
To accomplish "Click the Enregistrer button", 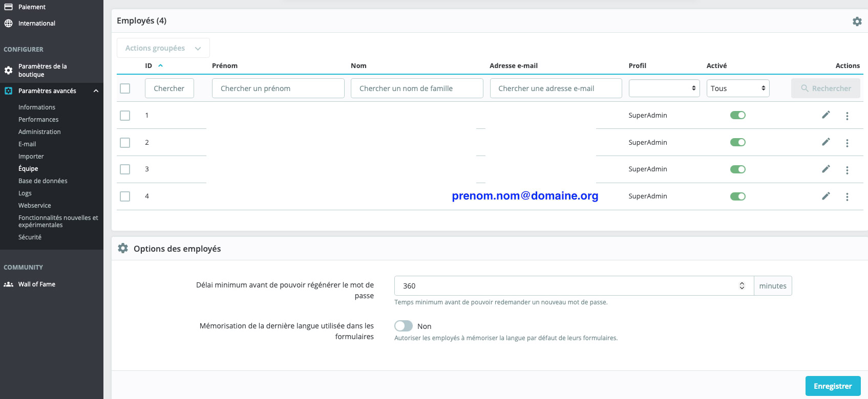I will [x=832, y=386].
